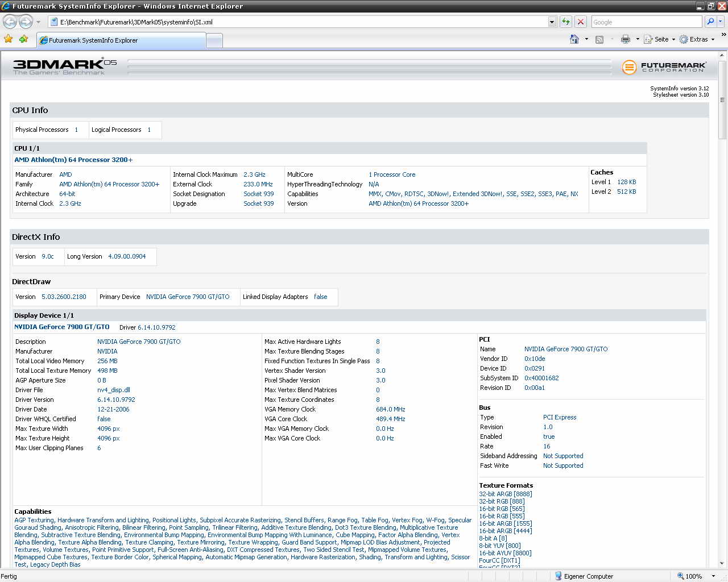
Task: Show more toolbar commands chevron
Action: 723,35
